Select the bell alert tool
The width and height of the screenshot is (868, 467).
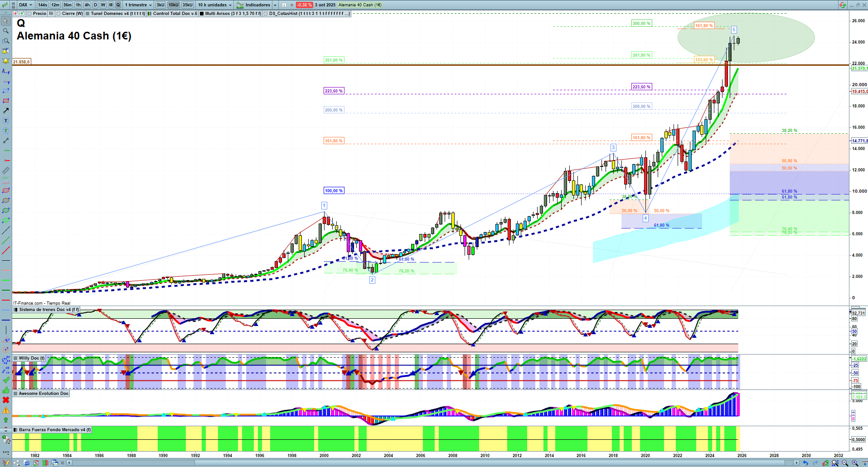pyautogui.click(x=6, y=61)
